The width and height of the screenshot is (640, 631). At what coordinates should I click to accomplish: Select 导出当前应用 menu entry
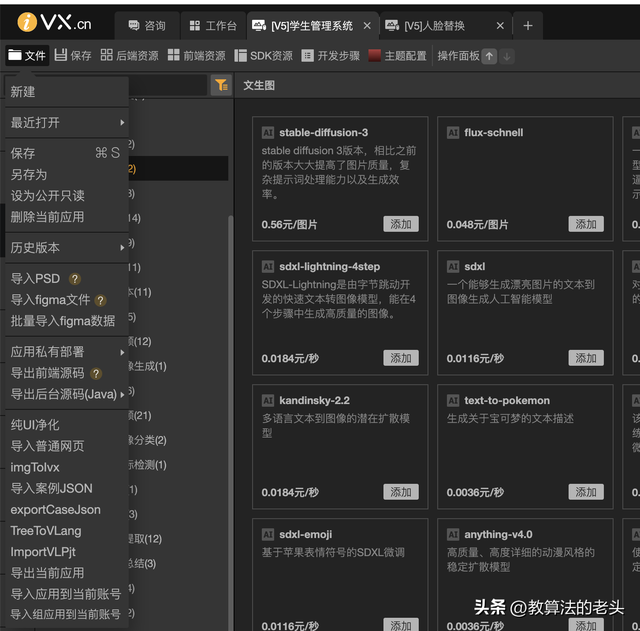pos(67,573)
